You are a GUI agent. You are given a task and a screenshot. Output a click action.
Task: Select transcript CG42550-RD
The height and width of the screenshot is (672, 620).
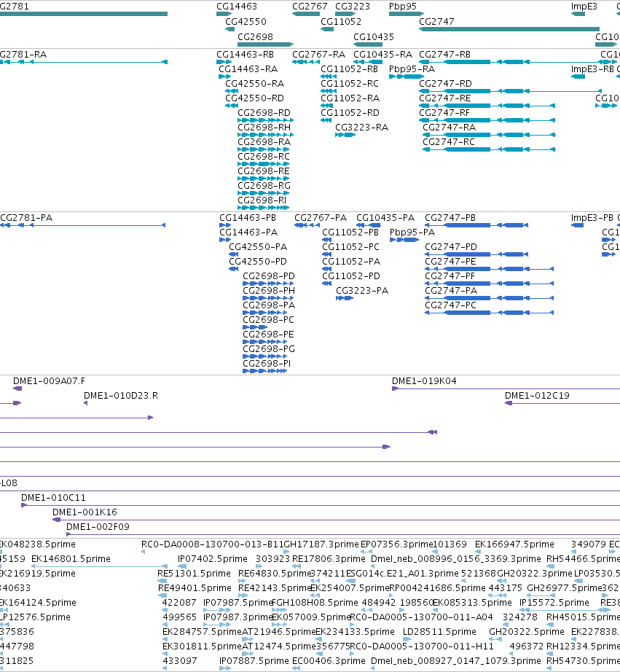(x=254, y=98)
